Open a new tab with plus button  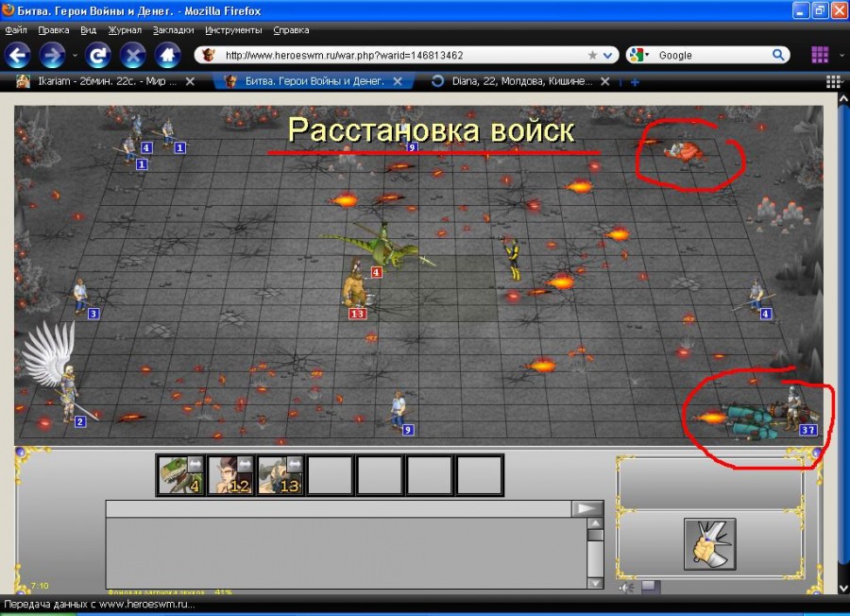click(635, 82)
